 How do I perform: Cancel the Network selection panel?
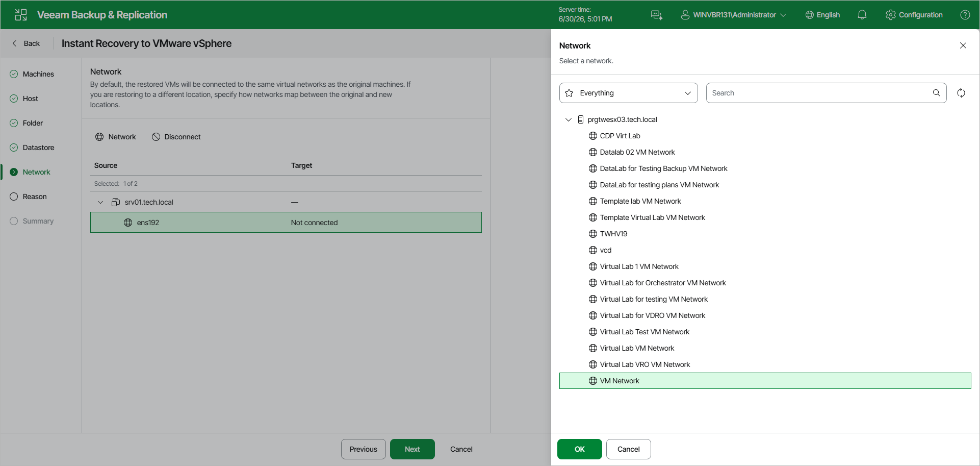(x=629, y=449)
